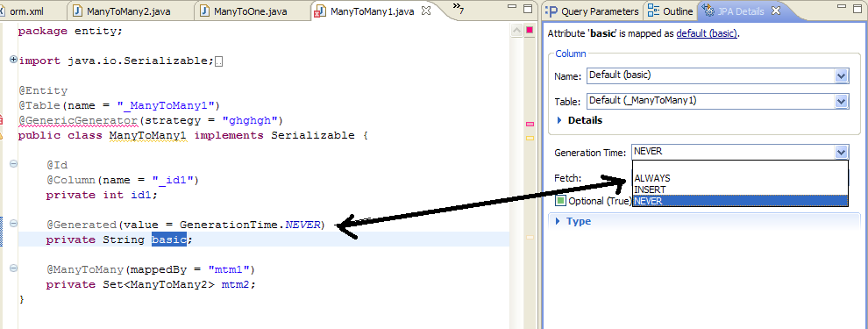Click the Table combo box dropdown arrow
Image resolution: width=868 pixels, height=329 pixels.
[842, 102]
